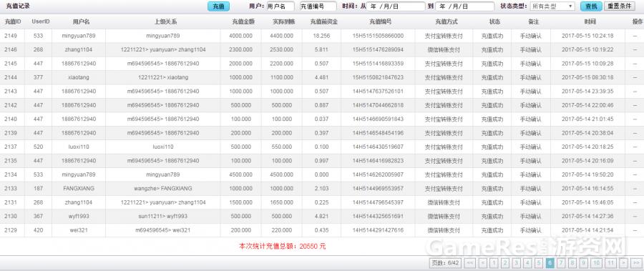Open page 10 in pagination
Image resolution: width=644 pixels, height=271 pixels.
tap(596, 263)
